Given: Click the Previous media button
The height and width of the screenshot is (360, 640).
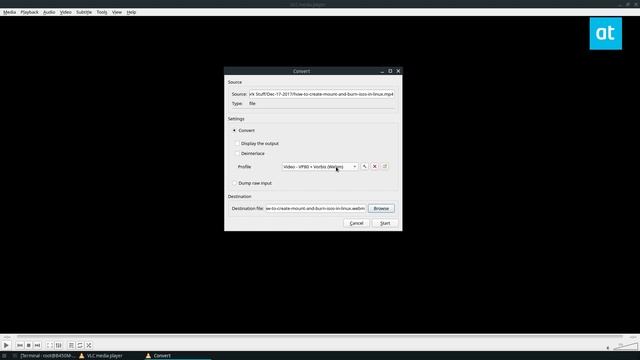Looking at the screenshot, I should point(20,345).
